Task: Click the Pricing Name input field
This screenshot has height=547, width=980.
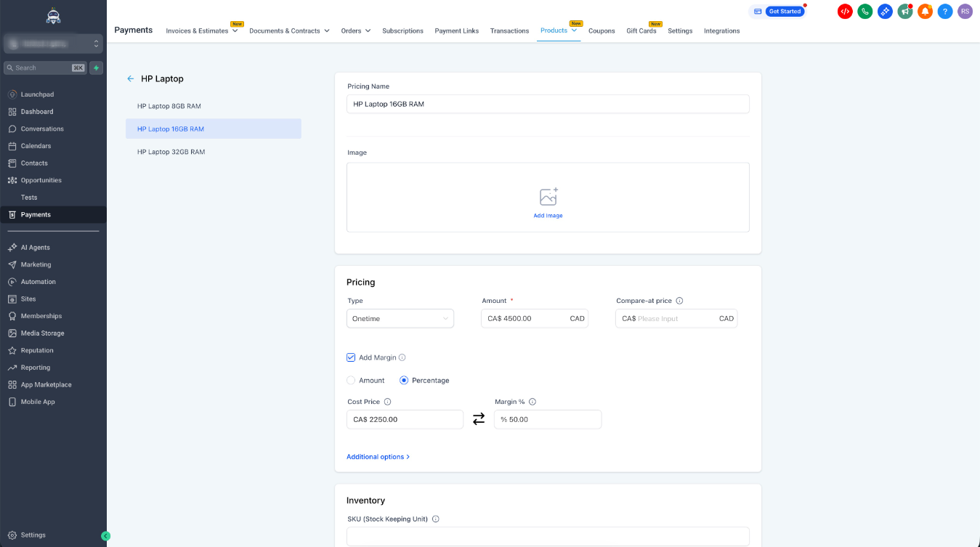Action: click(548, 104)
